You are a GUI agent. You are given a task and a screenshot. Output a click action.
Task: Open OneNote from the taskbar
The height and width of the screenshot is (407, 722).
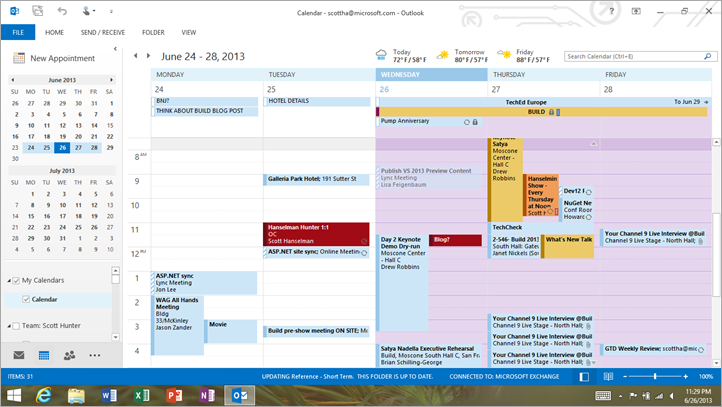(207, 395)
